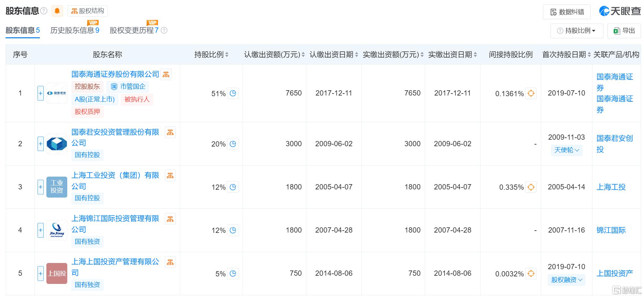Click 上国投 logo thumbnail

(57, 273)
